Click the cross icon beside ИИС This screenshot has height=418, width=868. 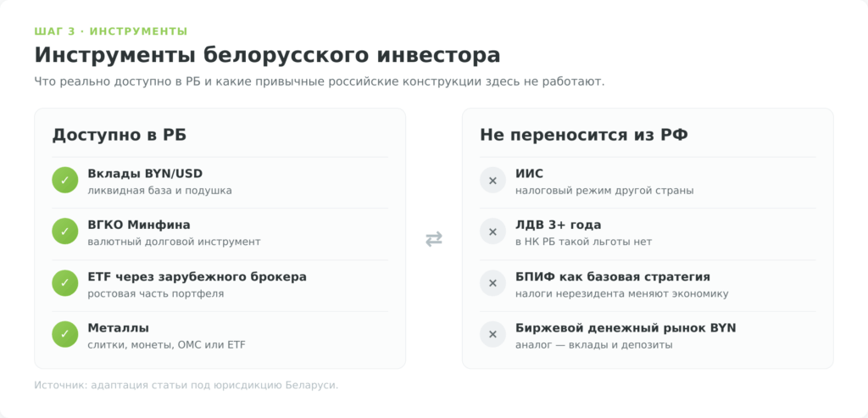(492, 180)
